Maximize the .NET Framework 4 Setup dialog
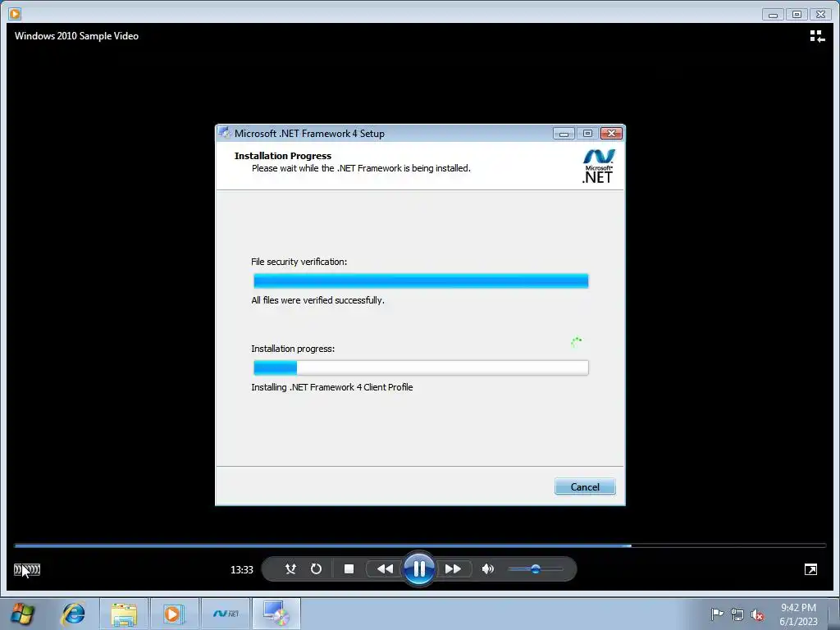840x630 pixels. click(587, 134)
